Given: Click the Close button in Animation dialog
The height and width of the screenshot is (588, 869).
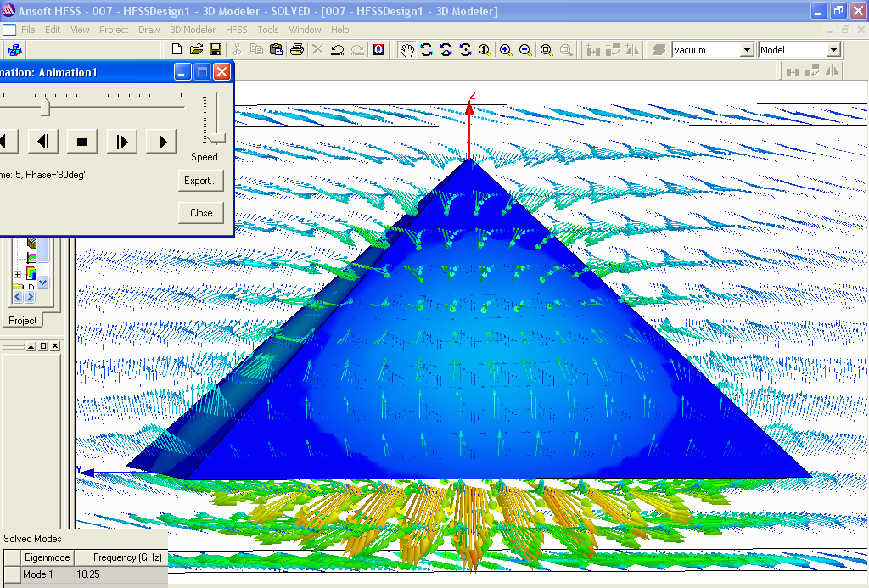Looking at the screenshot, I should (x=200, y=213).
